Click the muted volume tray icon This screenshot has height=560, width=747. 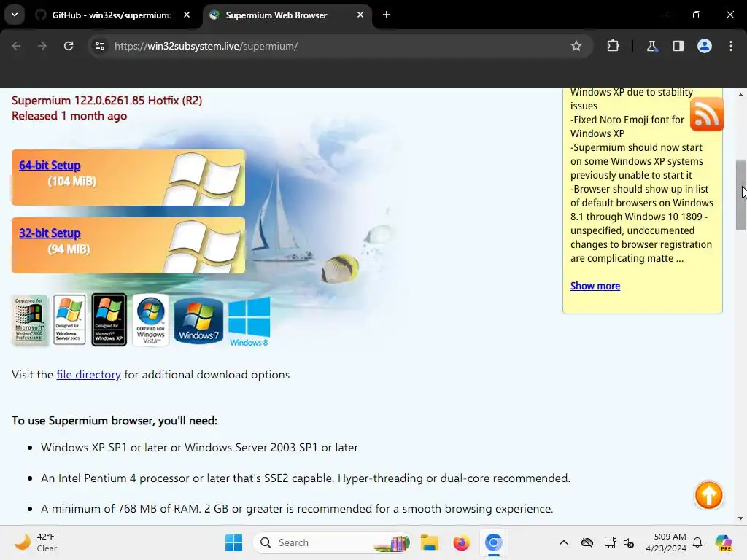(x=629, y=542)
